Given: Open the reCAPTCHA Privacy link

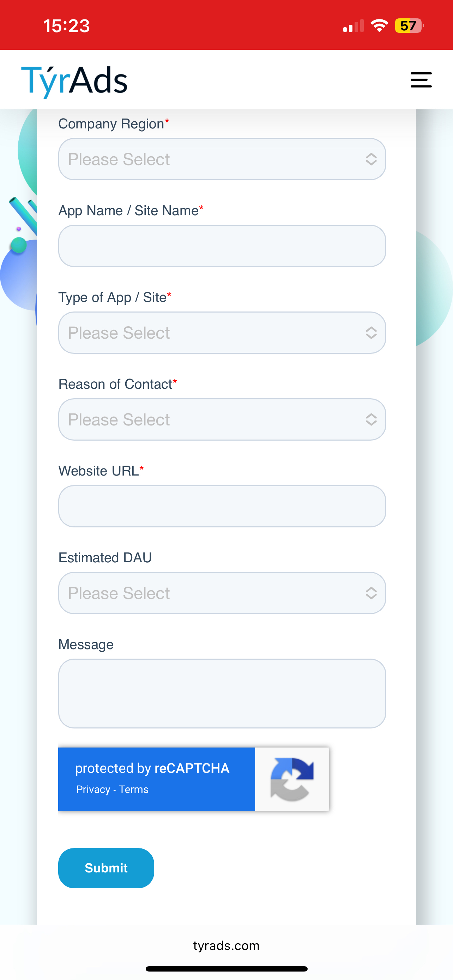Looking at the screenshot, I should (x=93, y=790).
